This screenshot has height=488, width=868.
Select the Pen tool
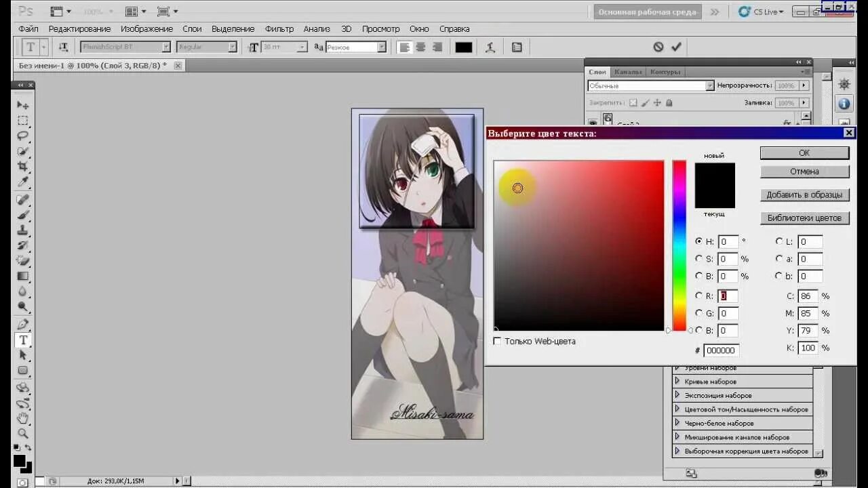23,324
